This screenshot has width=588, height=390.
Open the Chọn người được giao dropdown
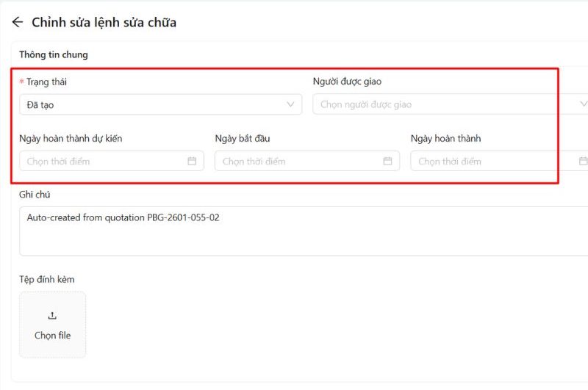coord(450,104)
